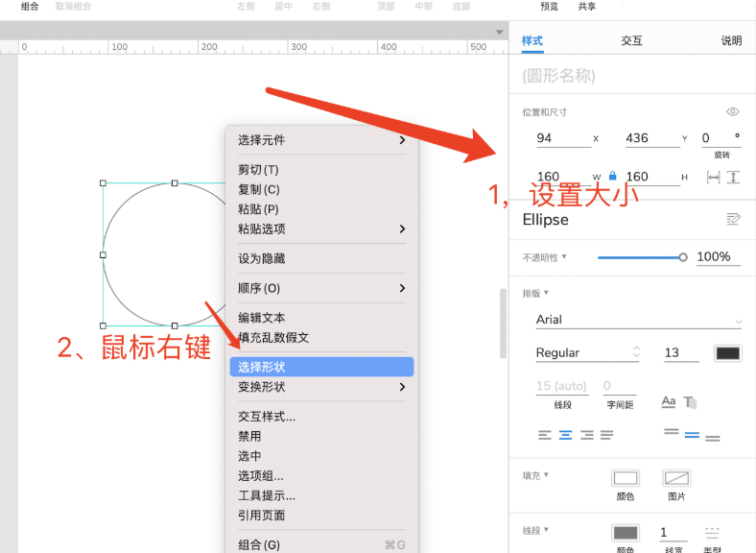Click fit width to text icon

click(713, 177)
